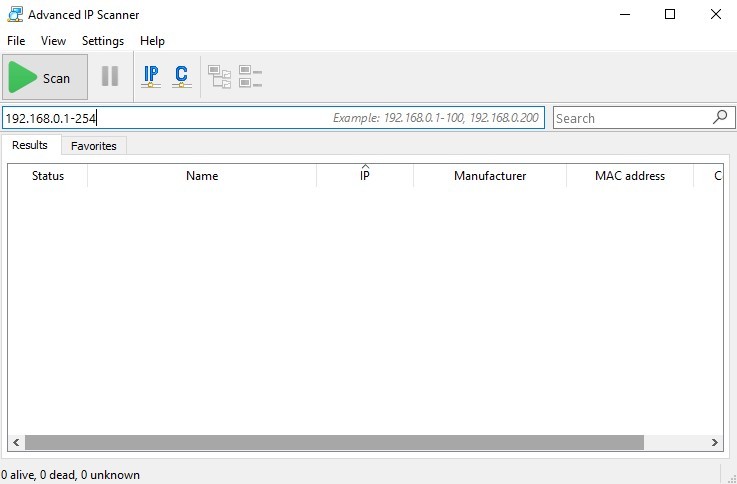The image size is (737, 484).
Task: Click the IP toolbar icon
Action: (151, 77)
